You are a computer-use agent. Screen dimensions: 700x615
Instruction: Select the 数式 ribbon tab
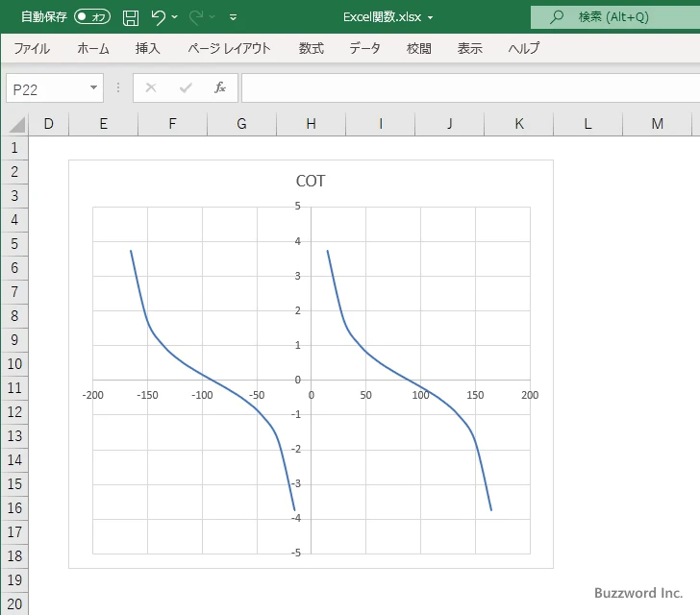312,48
